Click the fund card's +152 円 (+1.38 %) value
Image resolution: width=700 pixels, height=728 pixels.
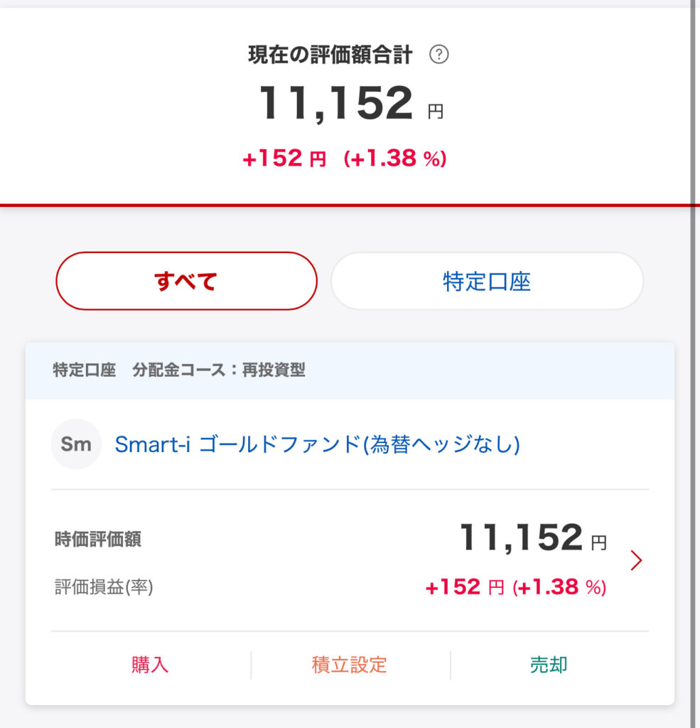pos(515,587)
